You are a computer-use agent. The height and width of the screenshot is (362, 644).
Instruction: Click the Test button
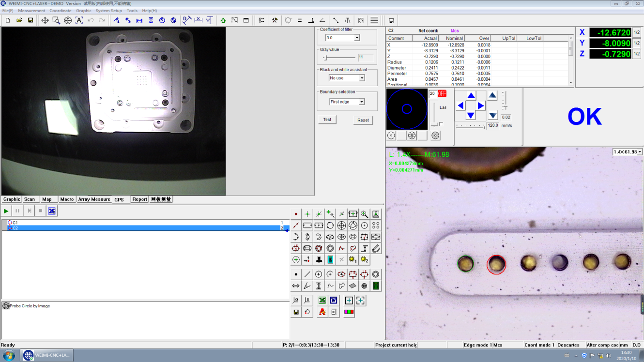[x=327, y=120]
